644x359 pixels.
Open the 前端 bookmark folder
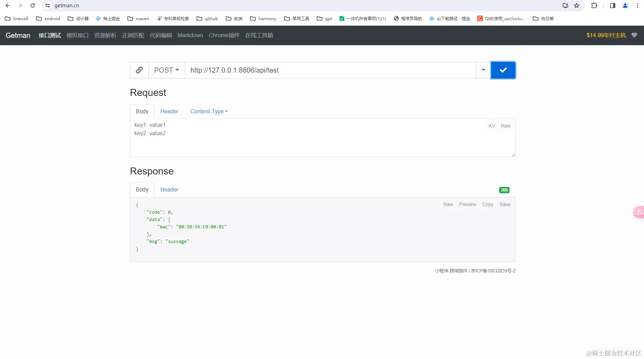click(x=234, y=18)
